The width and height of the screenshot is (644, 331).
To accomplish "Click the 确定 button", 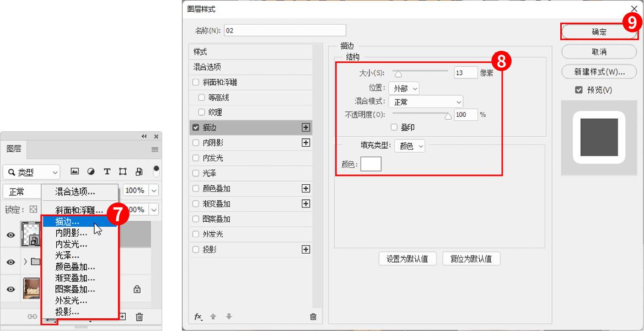I will coord(599,32).
